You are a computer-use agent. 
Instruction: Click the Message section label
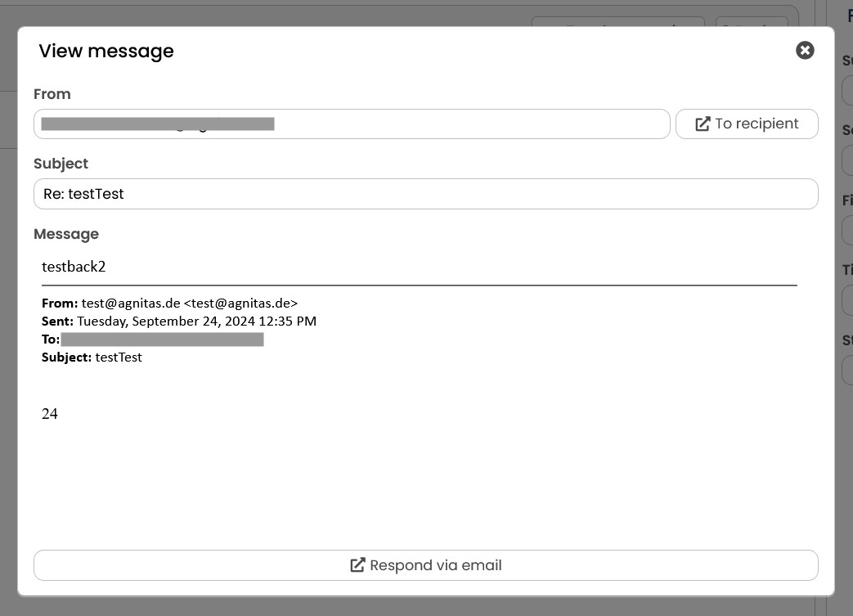click(66, 234)
